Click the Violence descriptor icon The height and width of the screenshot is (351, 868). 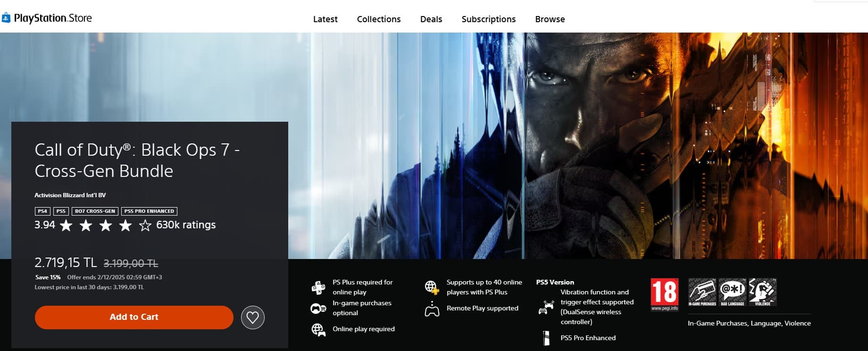click(763, 292)
